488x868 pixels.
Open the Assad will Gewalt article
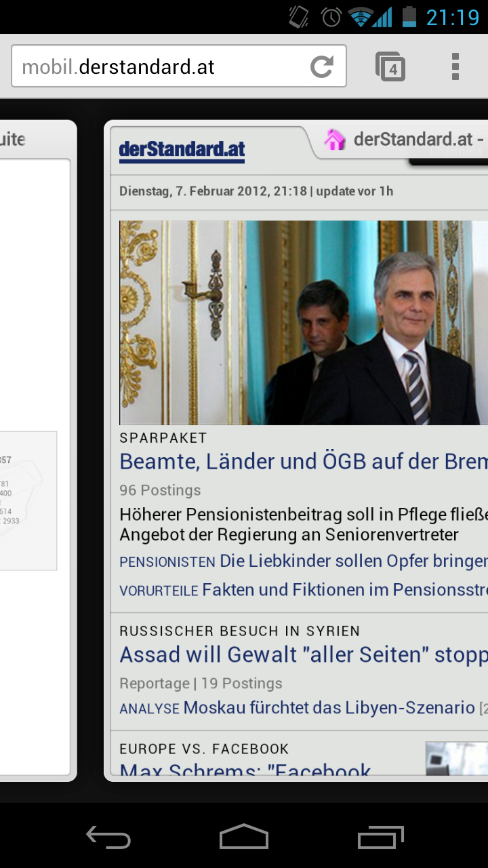[304, 655]
